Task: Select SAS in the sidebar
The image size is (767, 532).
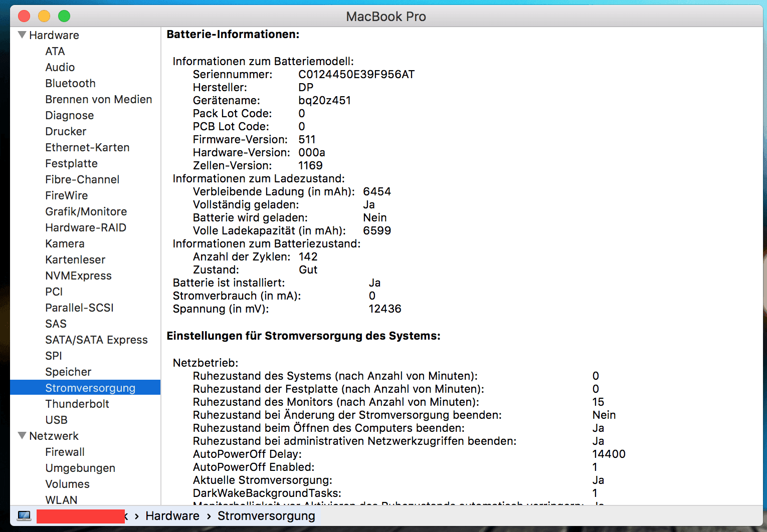Action: 56,324
